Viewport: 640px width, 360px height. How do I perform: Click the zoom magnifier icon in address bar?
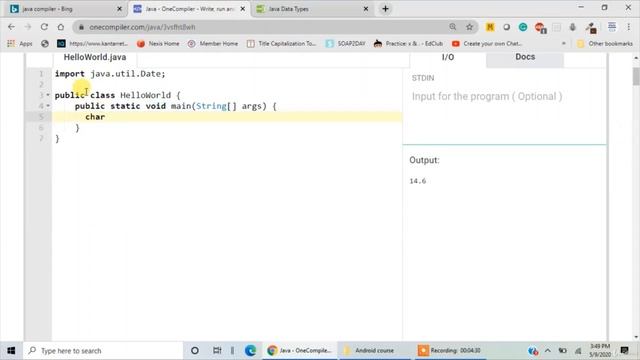click(x=453, y=27)
